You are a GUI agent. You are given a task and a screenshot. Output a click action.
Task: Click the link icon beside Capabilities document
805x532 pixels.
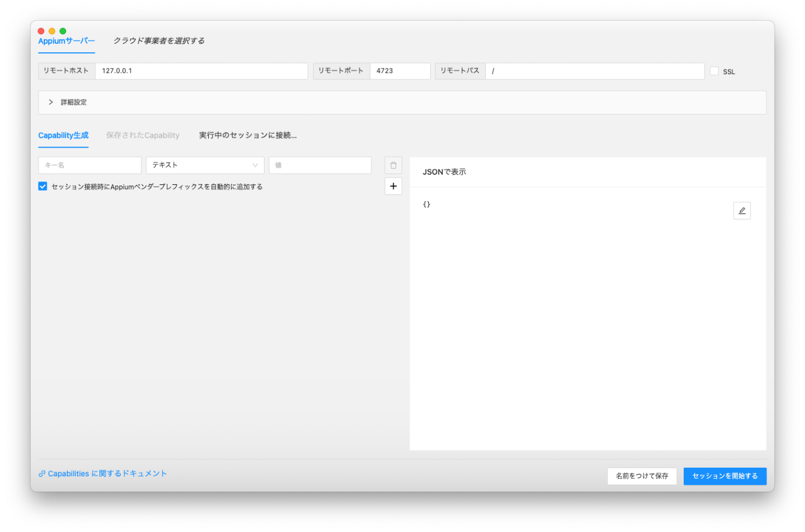click(42, 474)
